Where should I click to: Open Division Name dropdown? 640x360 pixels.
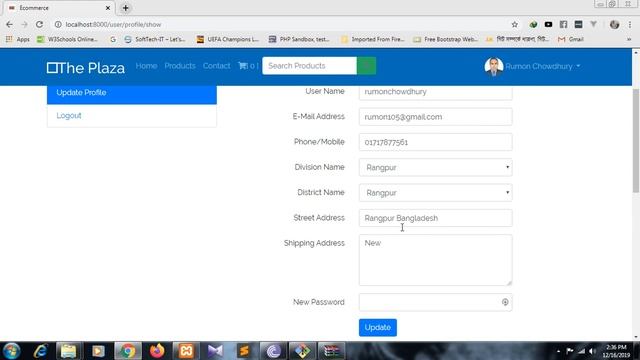click(436, 167)
